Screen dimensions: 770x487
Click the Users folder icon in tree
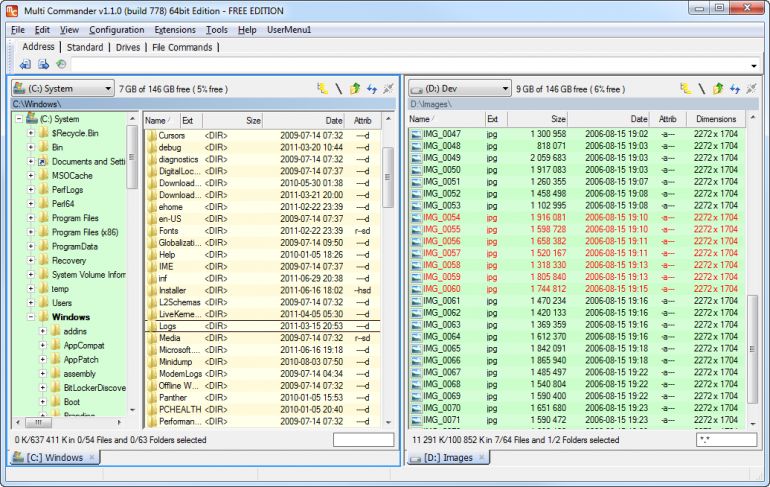coord(44,303)
